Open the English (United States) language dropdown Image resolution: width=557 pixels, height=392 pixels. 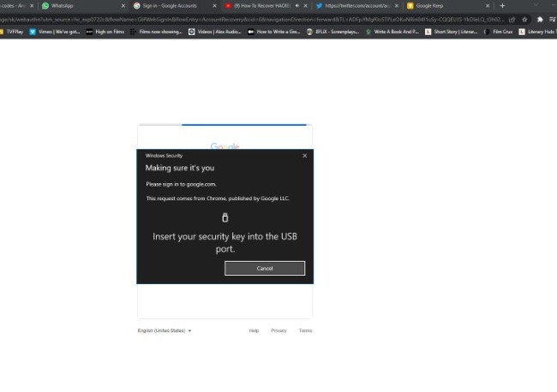pyautogui.click(x=165, y=330)
